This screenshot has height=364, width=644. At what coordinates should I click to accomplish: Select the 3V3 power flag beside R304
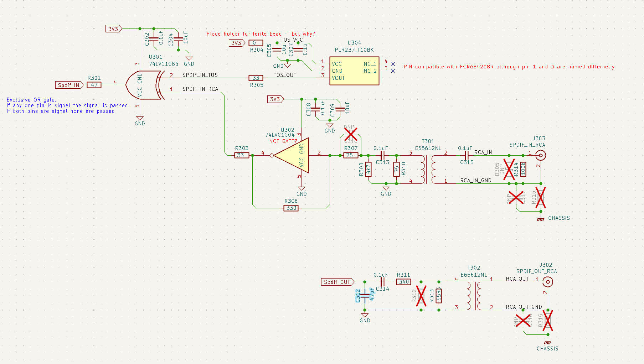coord(237,43)
